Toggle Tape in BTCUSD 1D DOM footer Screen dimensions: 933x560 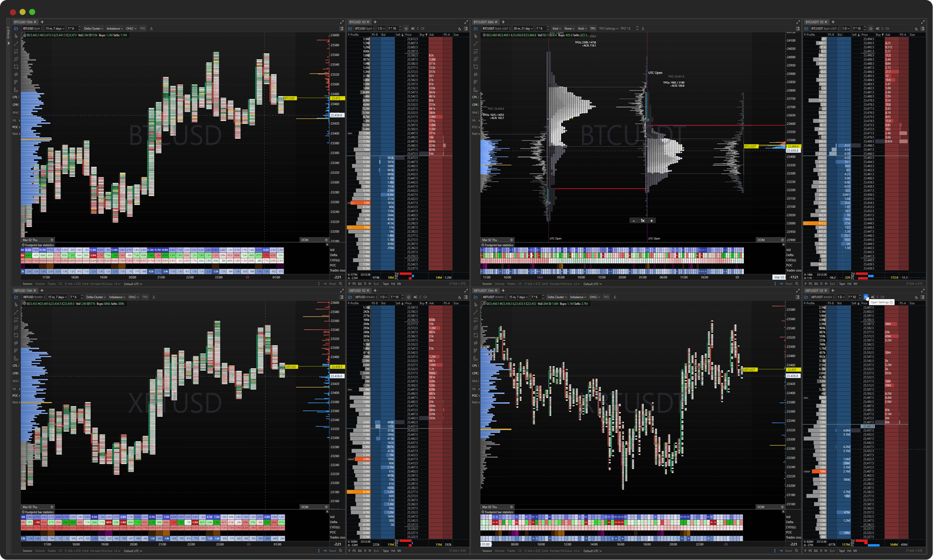(x=385, y=283)
